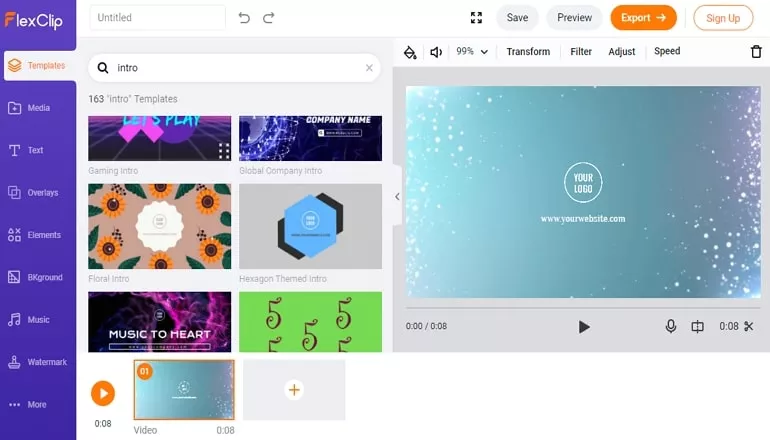
Task: Open the Transform options
Action: [x=528, y=51]
